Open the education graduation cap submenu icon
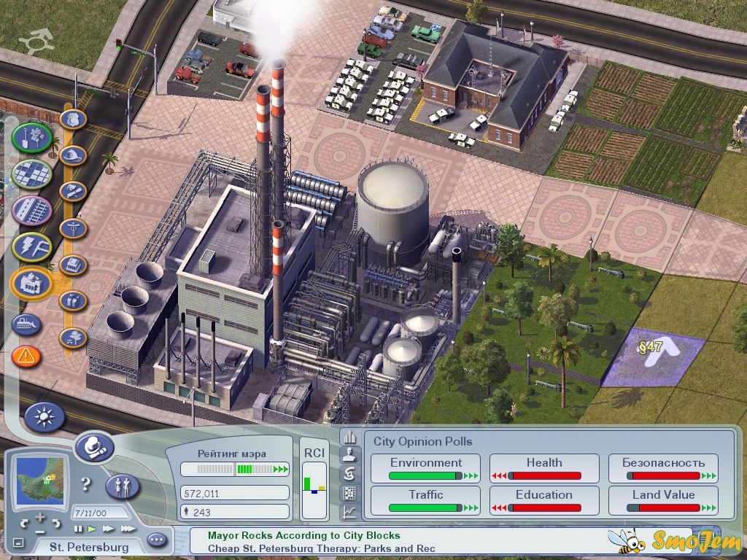The height and width of the screenshot is (560, 747). [x=73, y=192]
